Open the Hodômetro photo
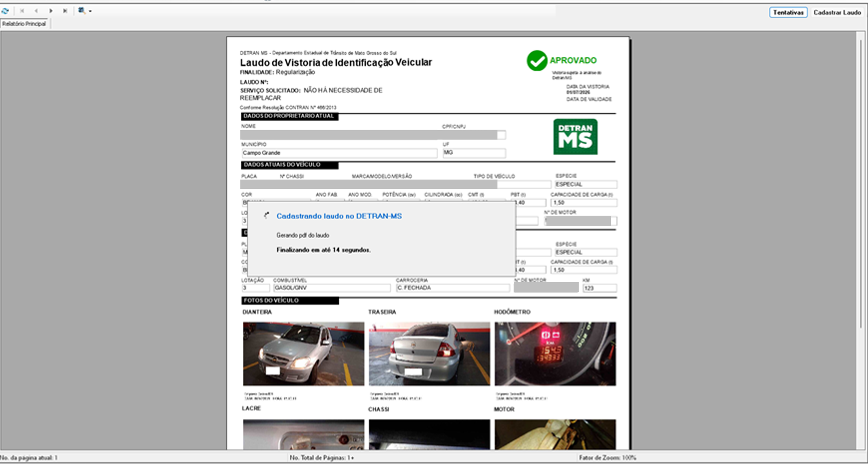The image size is (868, 464). [x=555, y=354]
